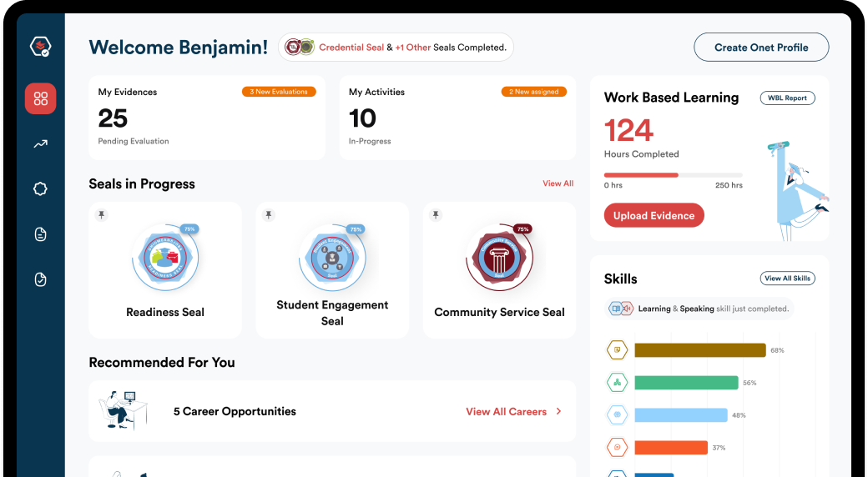Open the trending arrow analytics icon
Screen dimensions: 868x477
[x=41, y=144]
